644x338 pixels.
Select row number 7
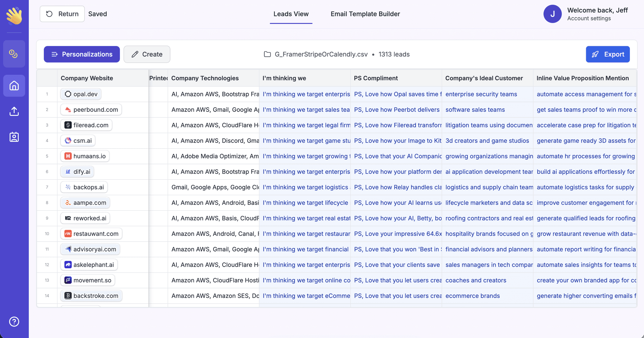pos(47,187)
